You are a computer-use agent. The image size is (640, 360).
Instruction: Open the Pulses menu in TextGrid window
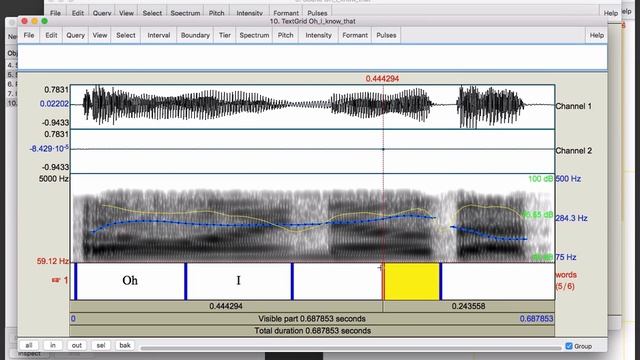click(x=386, y=35)
